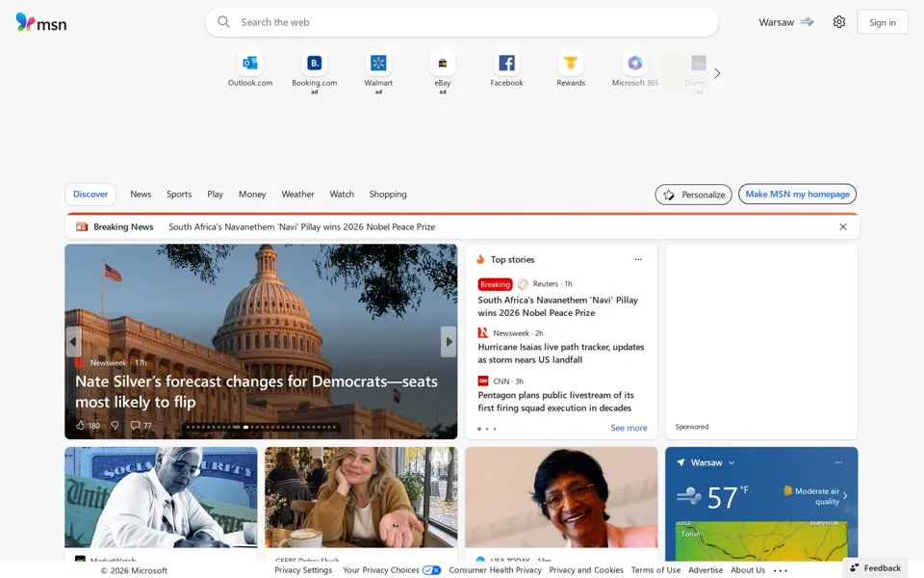The image size is (924, 578).
Task: Open the eBay shortcut
Action: coord(443,72)
